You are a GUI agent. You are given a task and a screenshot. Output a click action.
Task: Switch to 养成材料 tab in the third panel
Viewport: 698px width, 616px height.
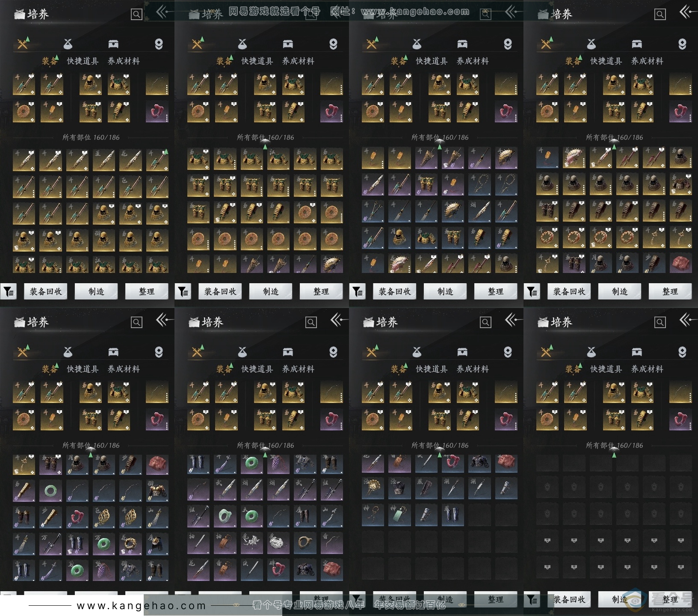473,61
